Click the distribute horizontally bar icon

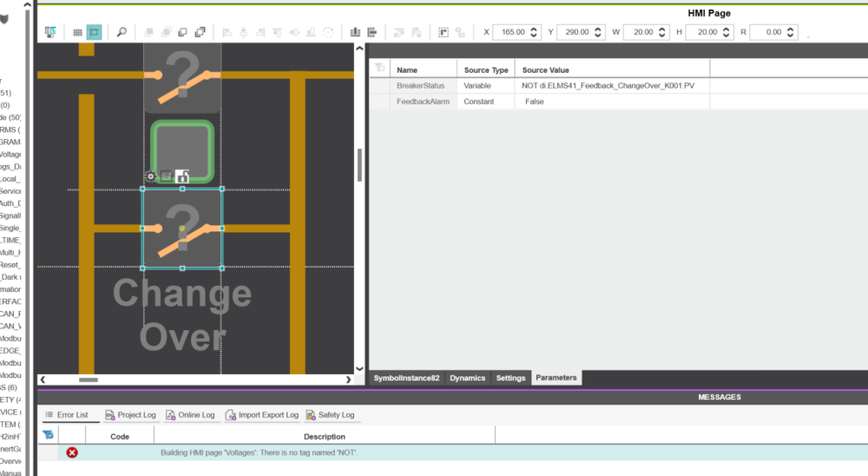coord(372,32)
